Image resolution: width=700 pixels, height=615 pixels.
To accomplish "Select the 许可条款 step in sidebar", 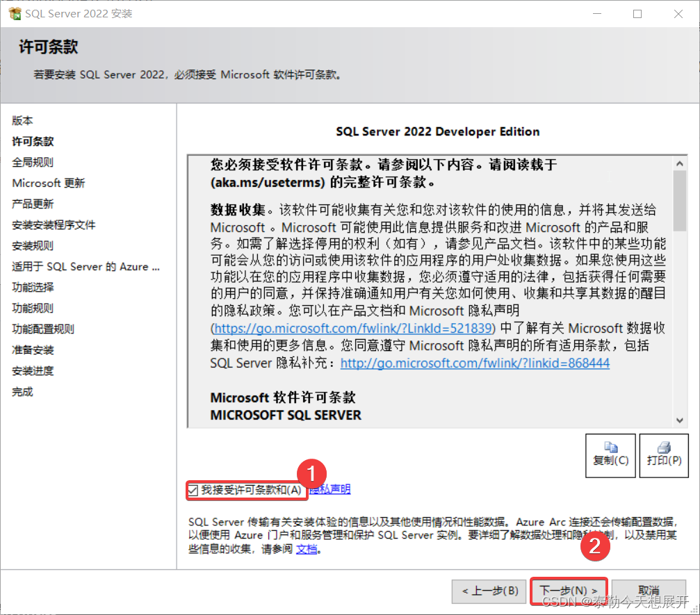I will 33,142.
